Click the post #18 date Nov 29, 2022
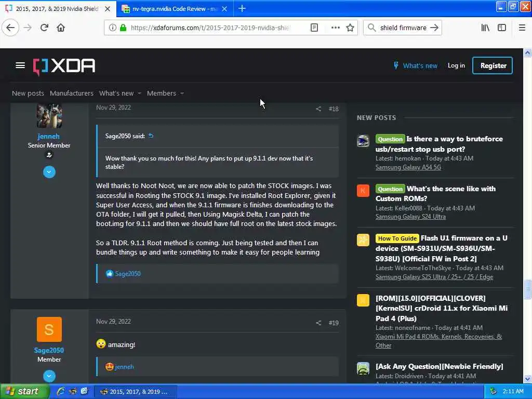 pos(113,108)
